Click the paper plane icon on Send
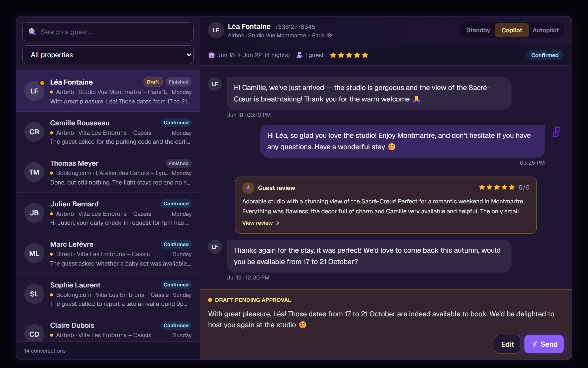 (x=534, y=344)
